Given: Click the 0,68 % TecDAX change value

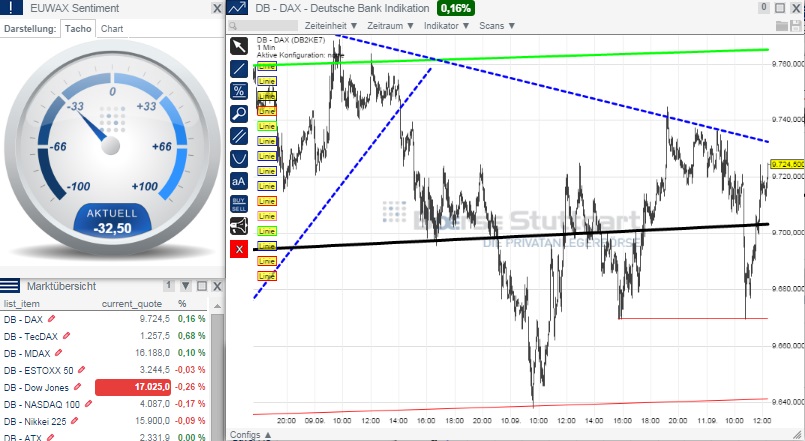Looking at the screenshot, I should click(x=191, y=336).
